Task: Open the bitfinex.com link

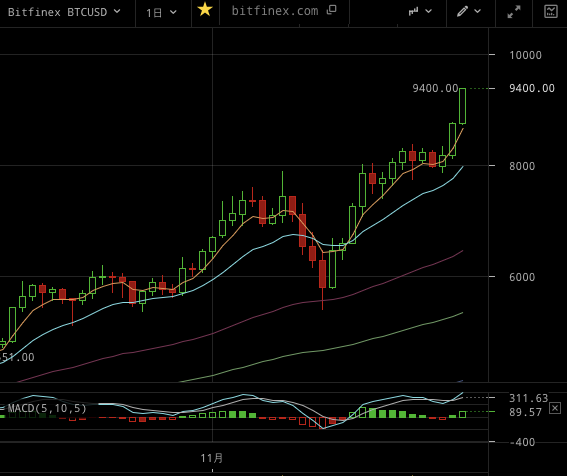Action: pyautogui.click(x=275, y=11)
